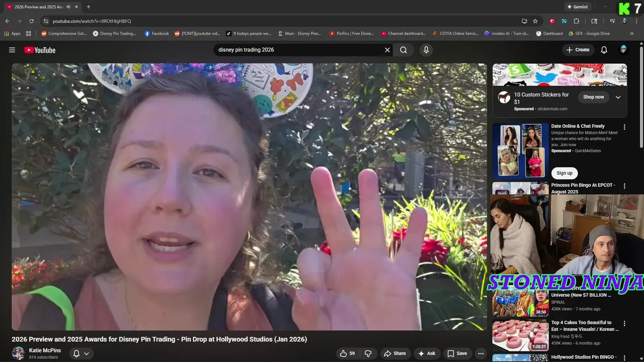This screenshot has height=362, width=644.
Task: Open invideo AI bookmark
Action: [507, 34]
